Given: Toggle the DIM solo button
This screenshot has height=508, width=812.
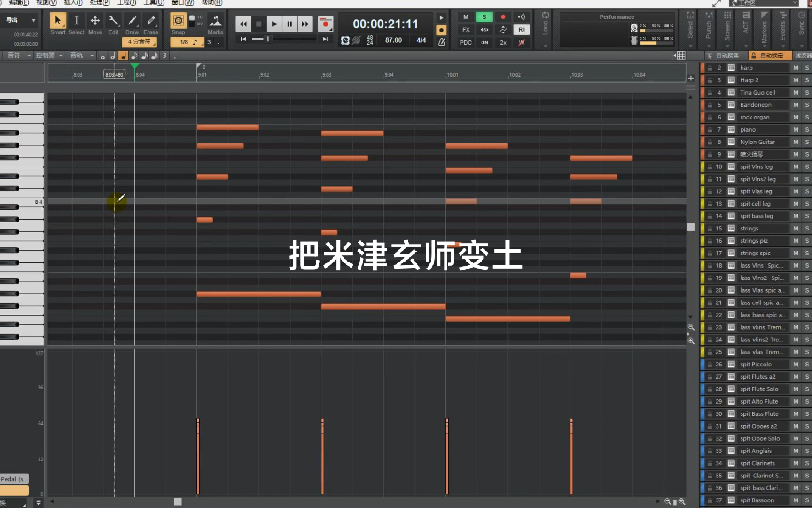Looking at the screenshot, I should pos(484,42).
